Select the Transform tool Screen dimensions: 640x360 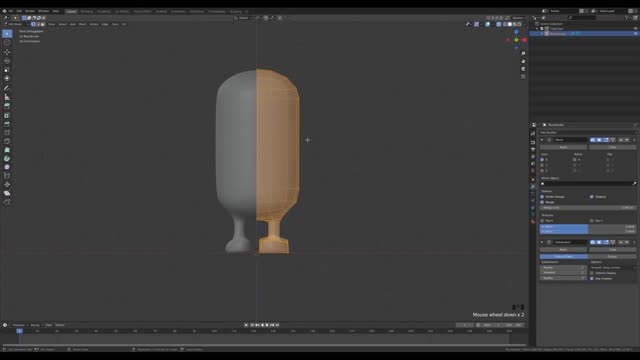7,78
